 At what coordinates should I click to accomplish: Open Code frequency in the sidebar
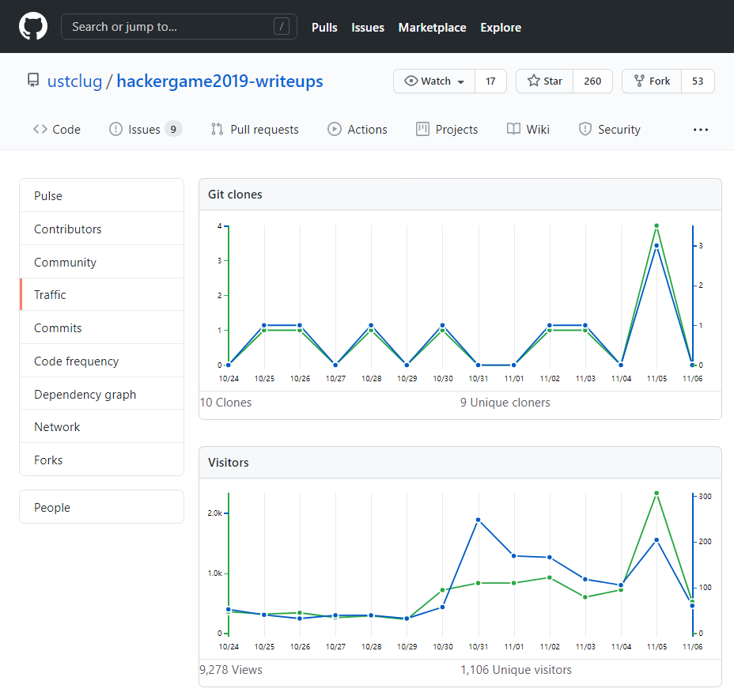click(x=101, y=361)
